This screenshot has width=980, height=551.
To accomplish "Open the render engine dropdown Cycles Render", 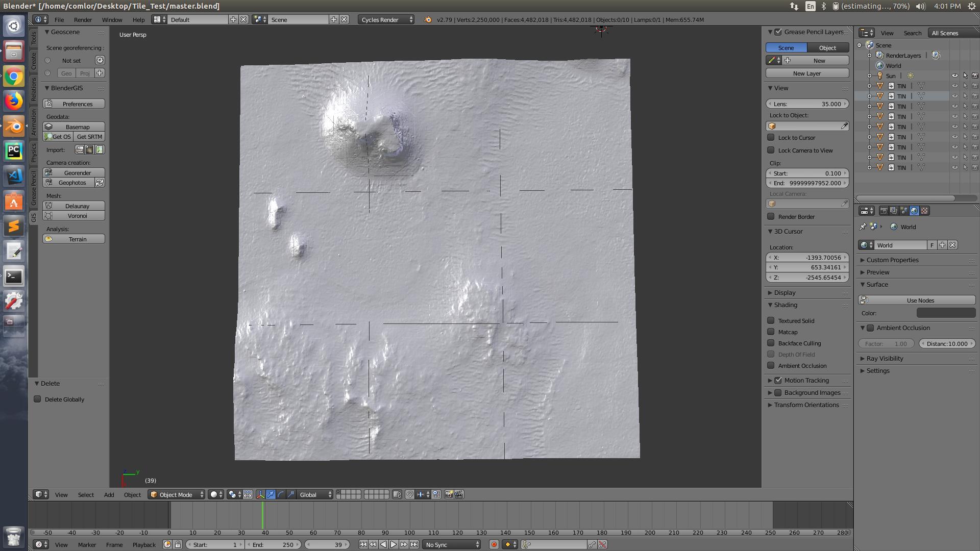I will [x=386, y=19].
